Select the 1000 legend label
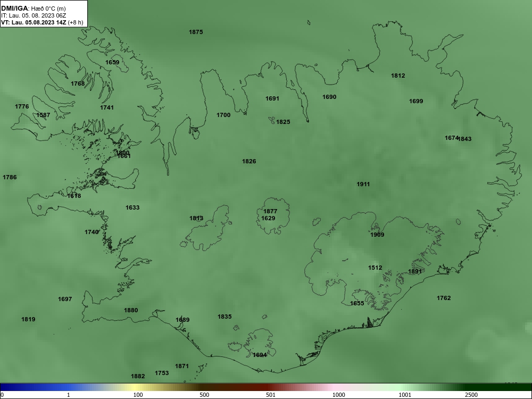 click(x=338, y=395)
